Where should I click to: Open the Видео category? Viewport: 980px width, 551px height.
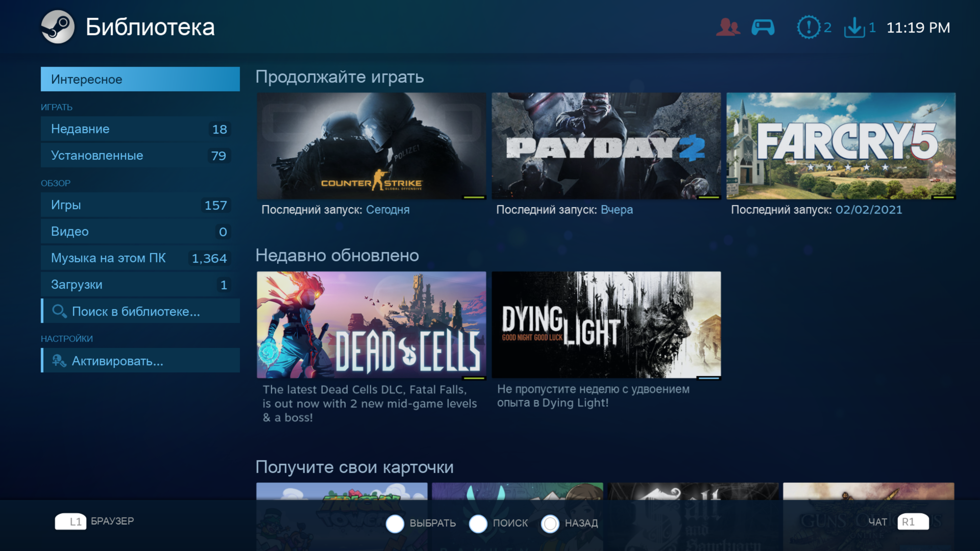pos(140,232)
